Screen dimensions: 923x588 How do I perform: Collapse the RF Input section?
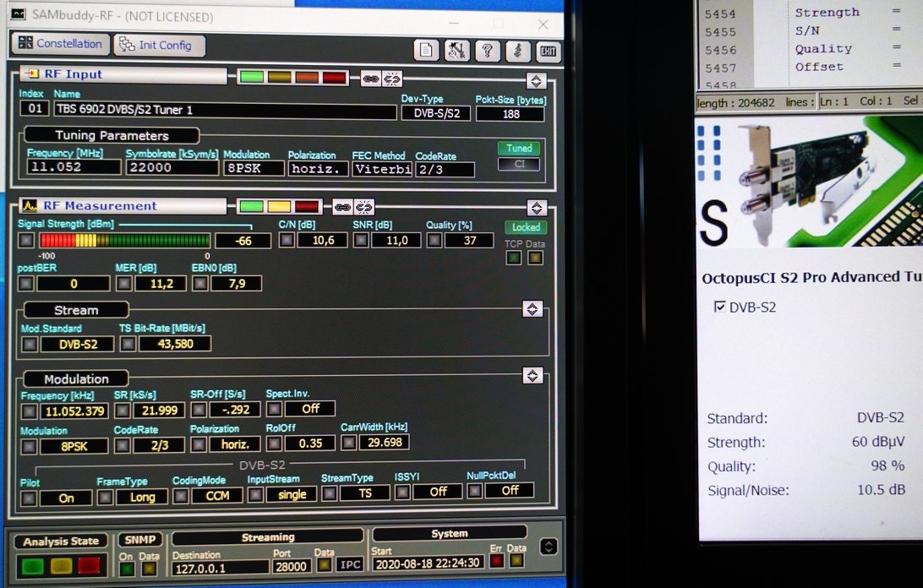(535, 80)
